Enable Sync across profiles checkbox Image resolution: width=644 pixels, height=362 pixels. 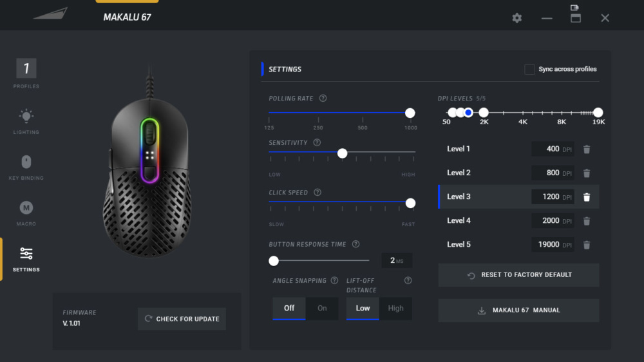point(529,69)
